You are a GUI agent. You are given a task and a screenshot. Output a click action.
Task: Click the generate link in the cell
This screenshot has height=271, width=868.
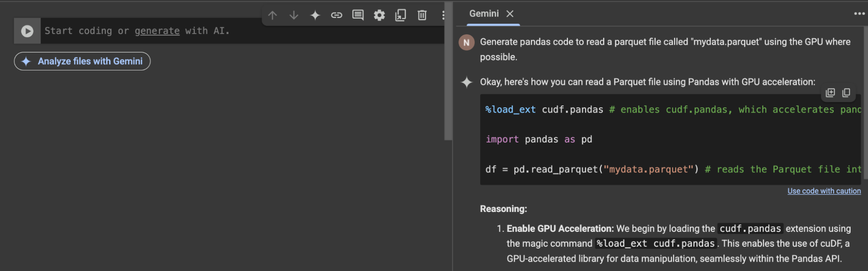157,31
